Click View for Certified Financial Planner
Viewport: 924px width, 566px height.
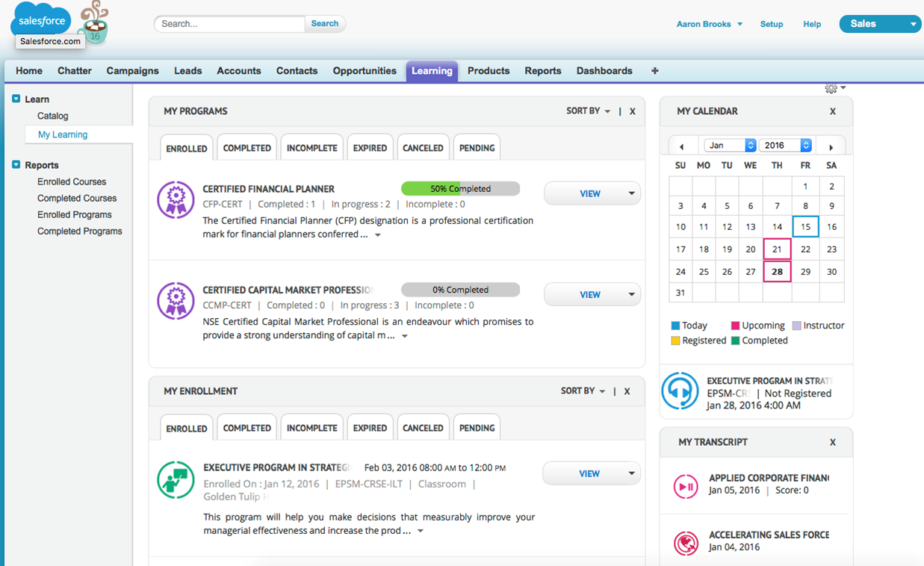[x=589, y=193]
